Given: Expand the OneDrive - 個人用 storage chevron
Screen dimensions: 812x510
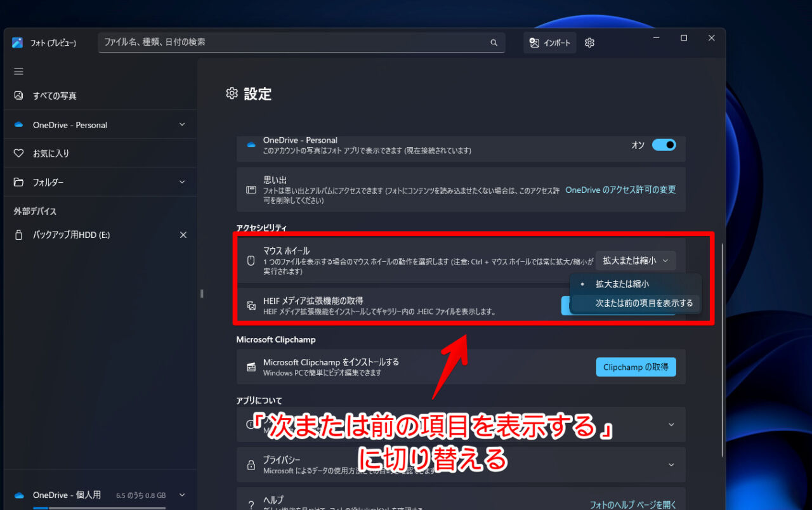Looking at the screenshot, I should pos(182,495).
